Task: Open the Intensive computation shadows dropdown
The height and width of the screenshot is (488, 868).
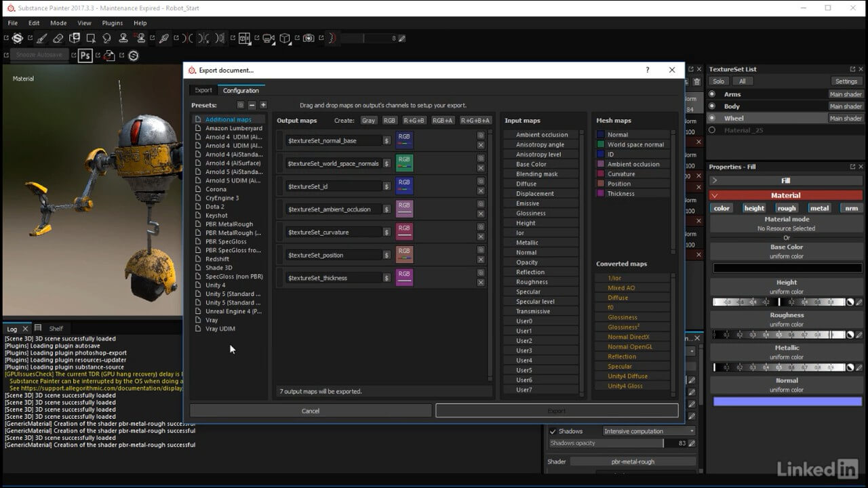Action: pyautogui.click(x=649, y=431)
